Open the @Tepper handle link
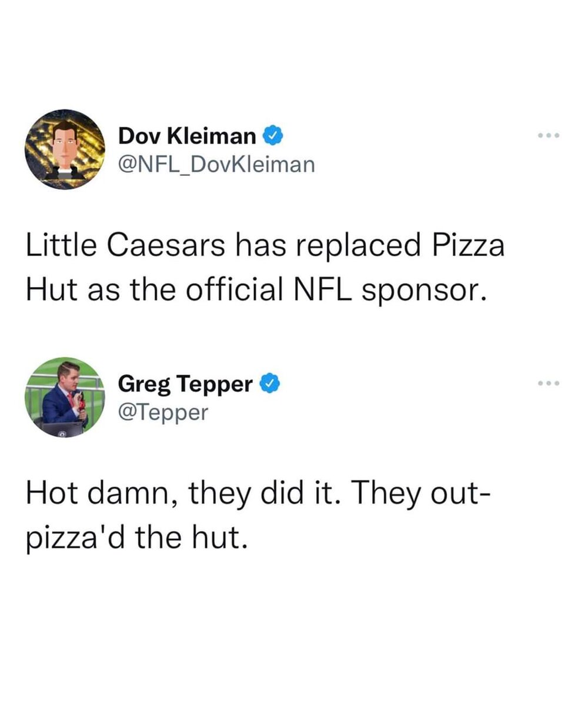Screen dimensions: 588x706 [x=163, y=412]
